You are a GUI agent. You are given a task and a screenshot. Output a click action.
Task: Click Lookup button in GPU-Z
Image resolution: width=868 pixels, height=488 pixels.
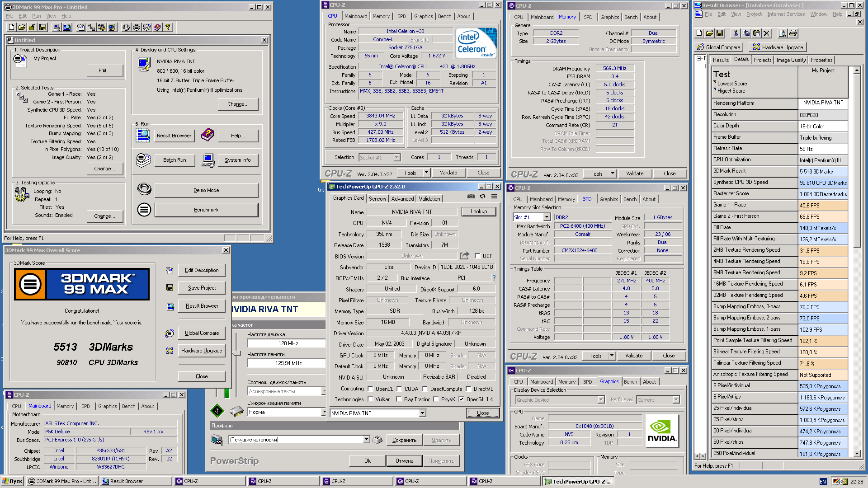pos(479,211)
